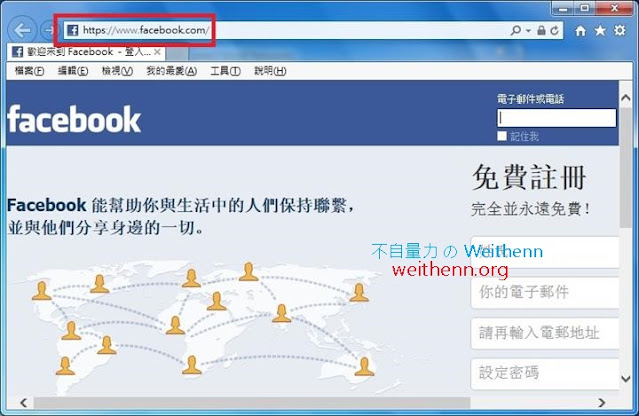The image size is (639, 416).
Task: Click the Forward navigation arrow
Action: [x=48, y=30]
